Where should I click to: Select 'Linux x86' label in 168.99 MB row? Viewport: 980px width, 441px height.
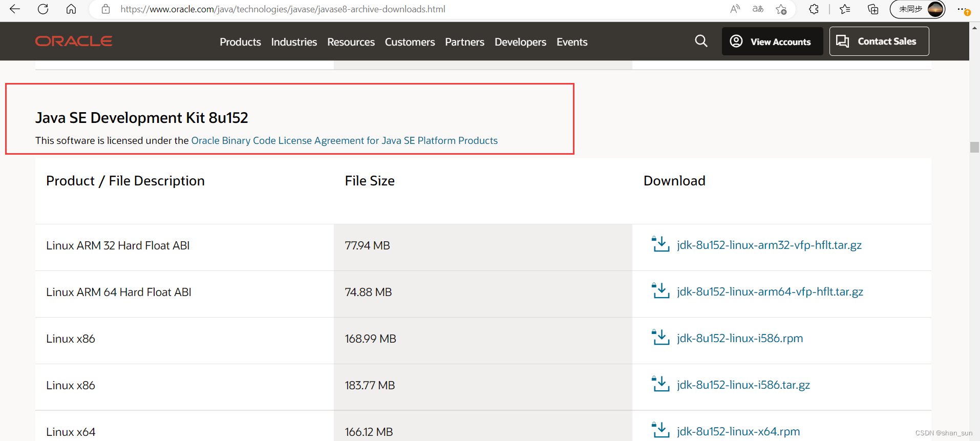point(71,339)
